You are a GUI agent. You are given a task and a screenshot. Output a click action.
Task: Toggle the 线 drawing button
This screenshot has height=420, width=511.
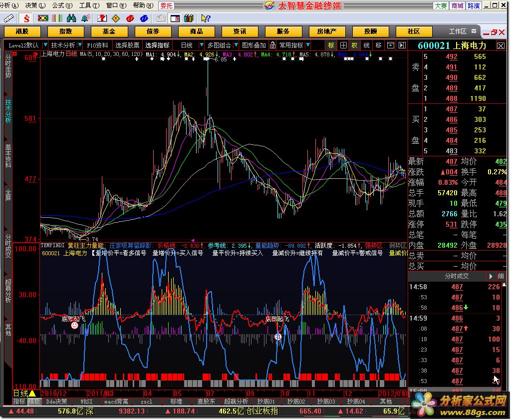(x=366, y=45)
